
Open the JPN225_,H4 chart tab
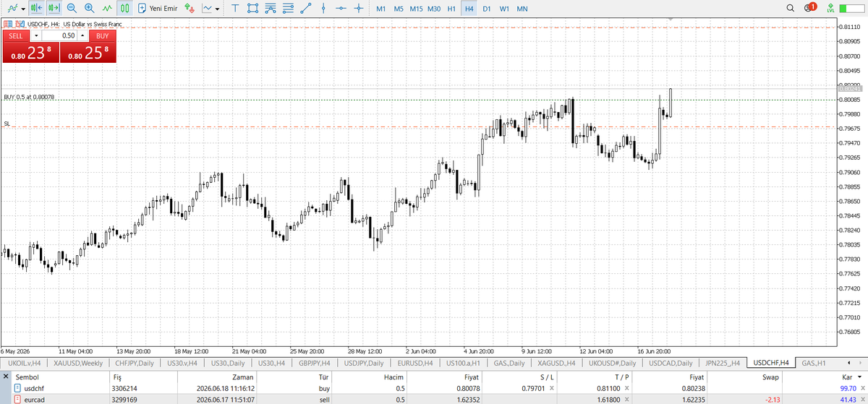coord(721,363)
